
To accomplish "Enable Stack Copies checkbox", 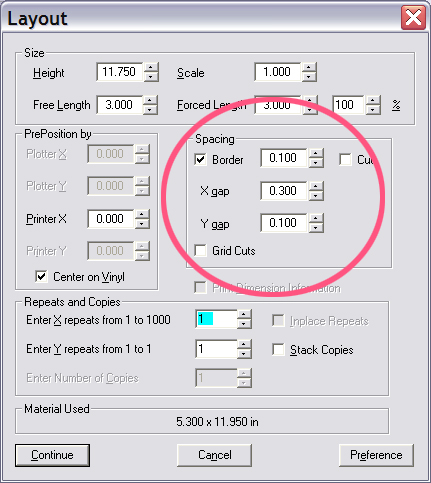I will click(278, 349).
